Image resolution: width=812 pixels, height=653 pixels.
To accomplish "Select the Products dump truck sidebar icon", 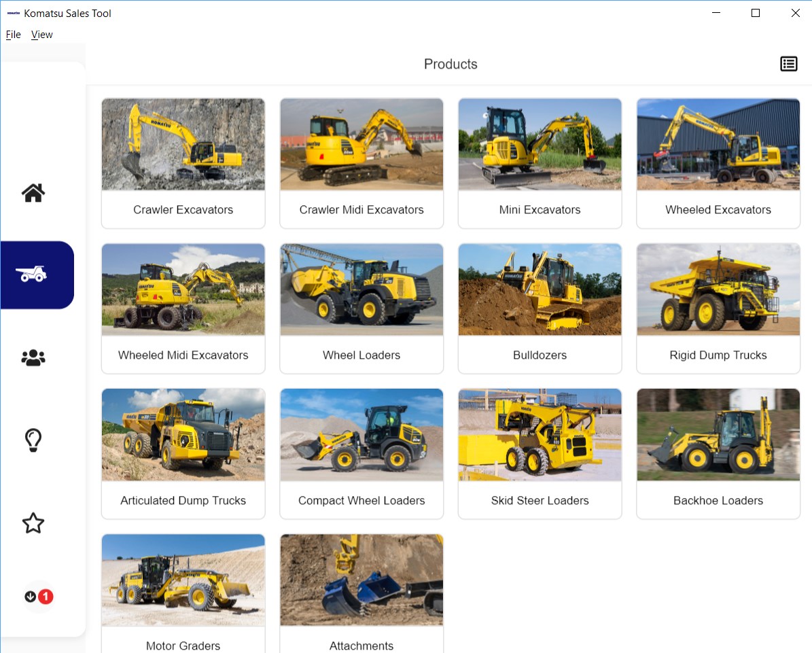I will click(x=31, y=274).
